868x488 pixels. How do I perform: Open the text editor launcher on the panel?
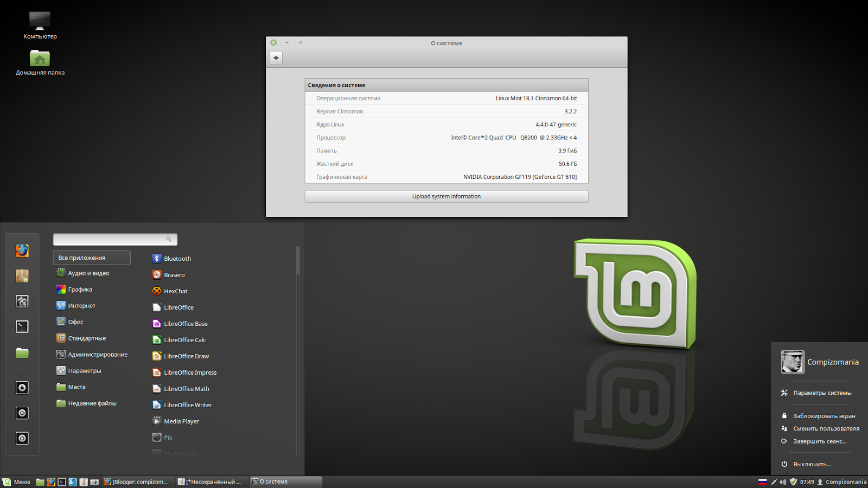pyautogui.click(x=84, y=481)
